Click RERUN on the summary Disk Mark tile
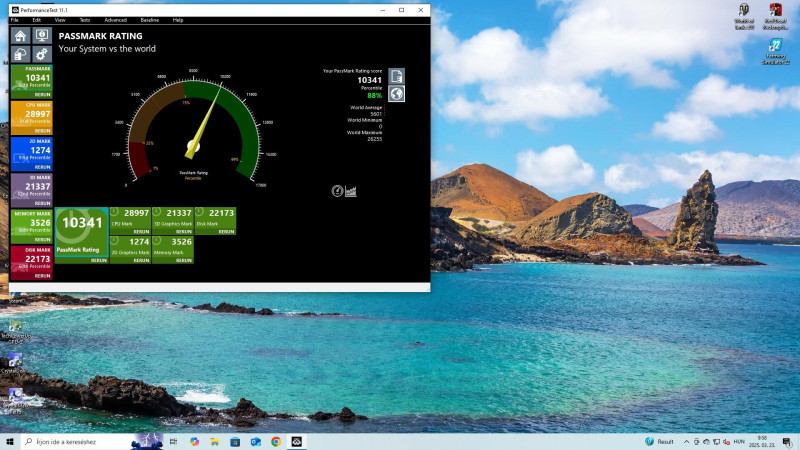The image size is (800, 450). point(226,232)
